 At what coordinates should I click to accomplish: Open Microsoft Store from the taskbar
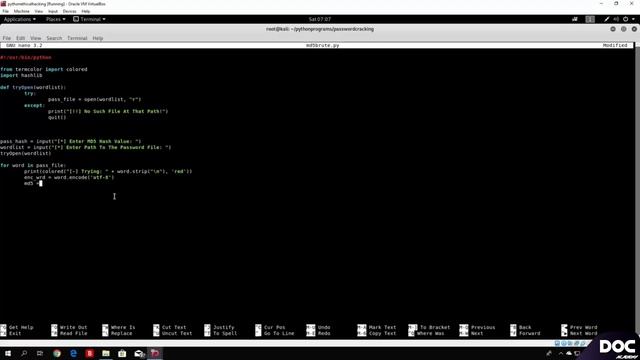coord(122,353)
